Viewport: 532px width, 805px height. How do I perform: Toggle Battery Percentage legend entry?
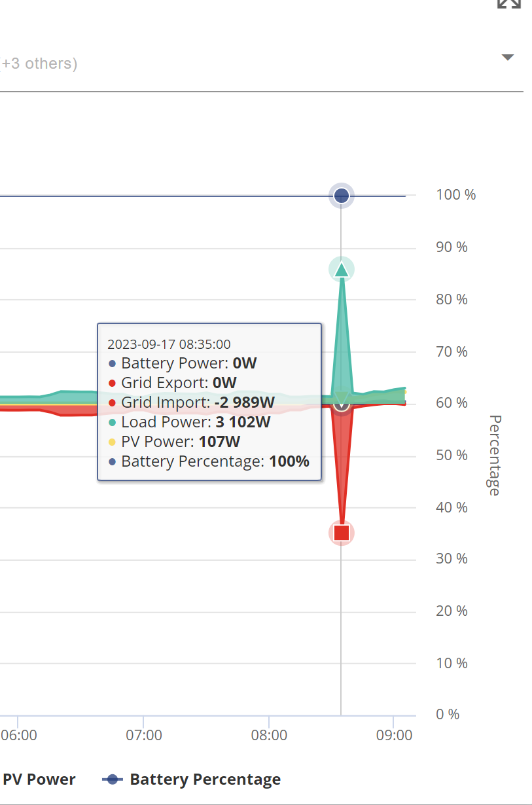click(192, 779)
